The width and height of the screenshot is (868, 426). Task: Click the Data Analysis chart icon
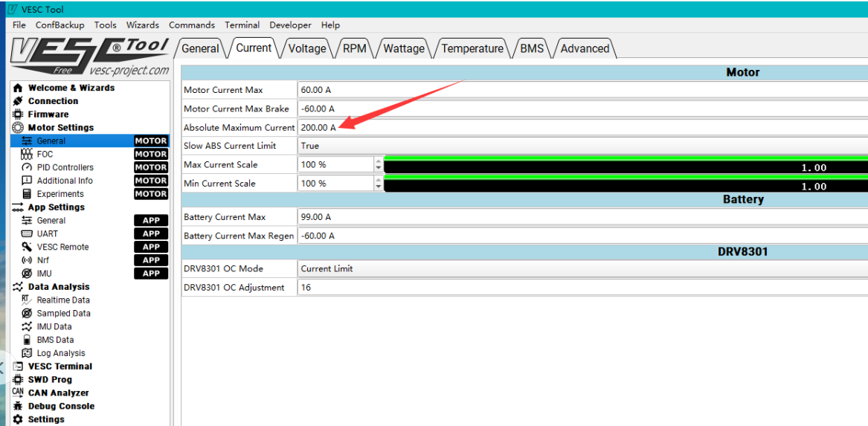(18, 287)
